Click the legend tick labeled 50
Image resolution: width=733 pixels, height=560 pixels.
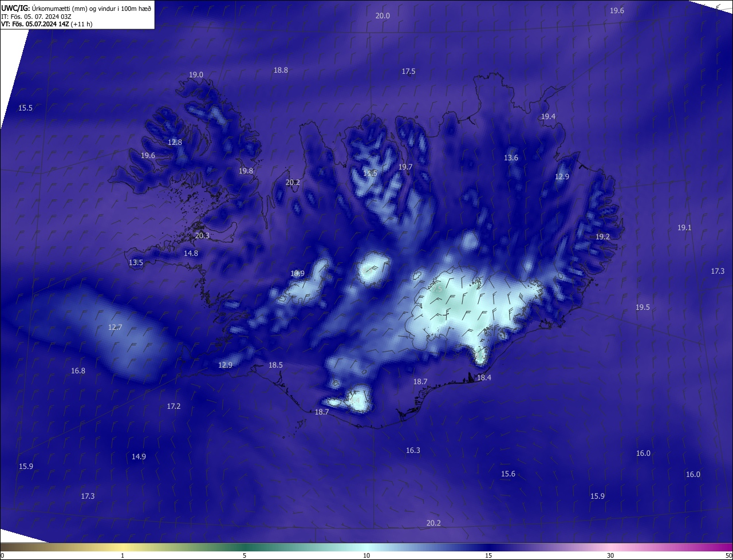pos(728,555)
